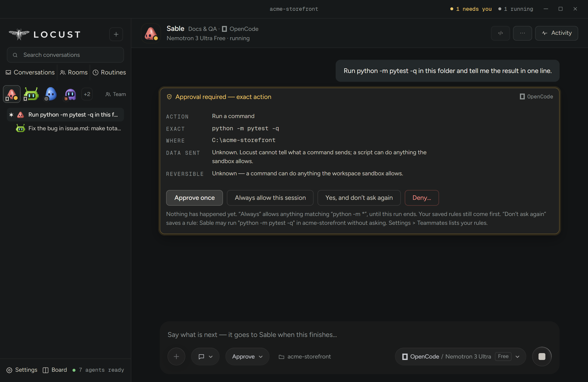Click the C:\acme-storefront path text
The height and width of the screenshot is (382, 588).
[x=244, y=140]
